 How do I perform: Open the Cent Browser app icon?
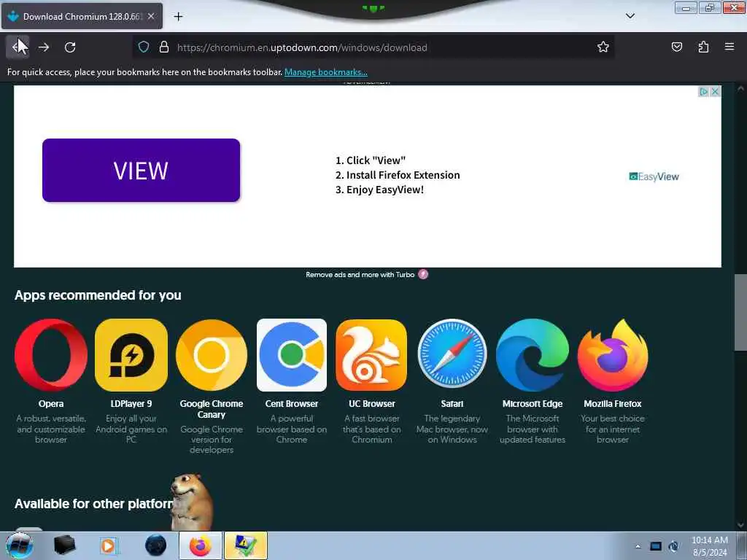pyautogui.click(x=292, y=355)
